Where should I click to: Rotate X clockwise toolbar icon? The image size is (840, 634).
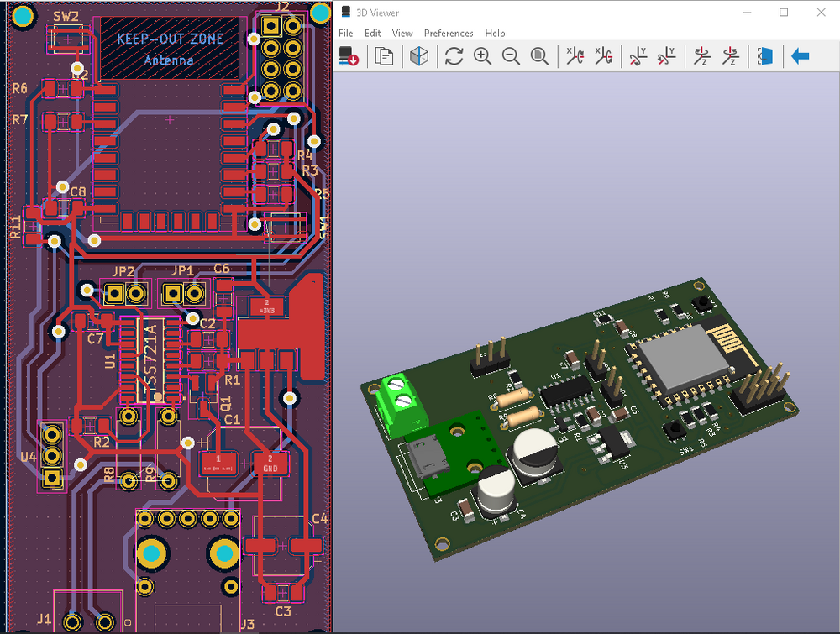point(575,56)
